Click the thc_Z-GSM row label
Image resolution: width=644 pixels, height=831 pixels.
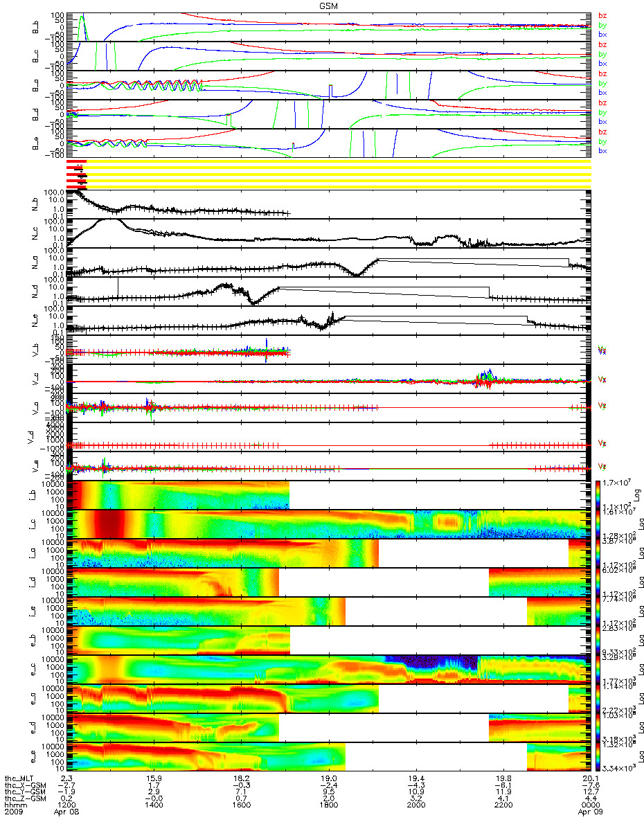26,799
